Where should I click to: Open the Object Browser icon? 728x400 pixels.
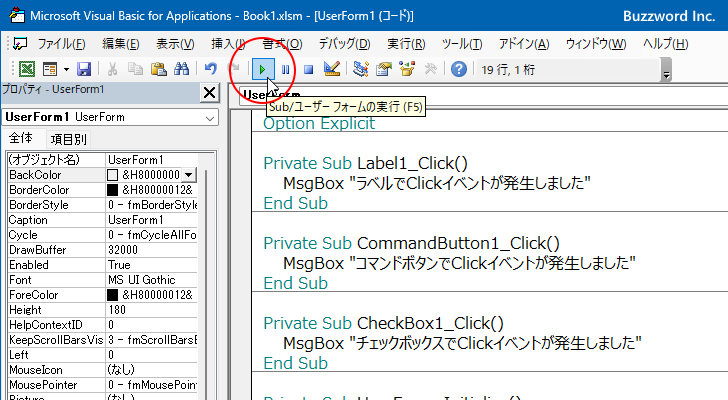(x=407, y=70)
